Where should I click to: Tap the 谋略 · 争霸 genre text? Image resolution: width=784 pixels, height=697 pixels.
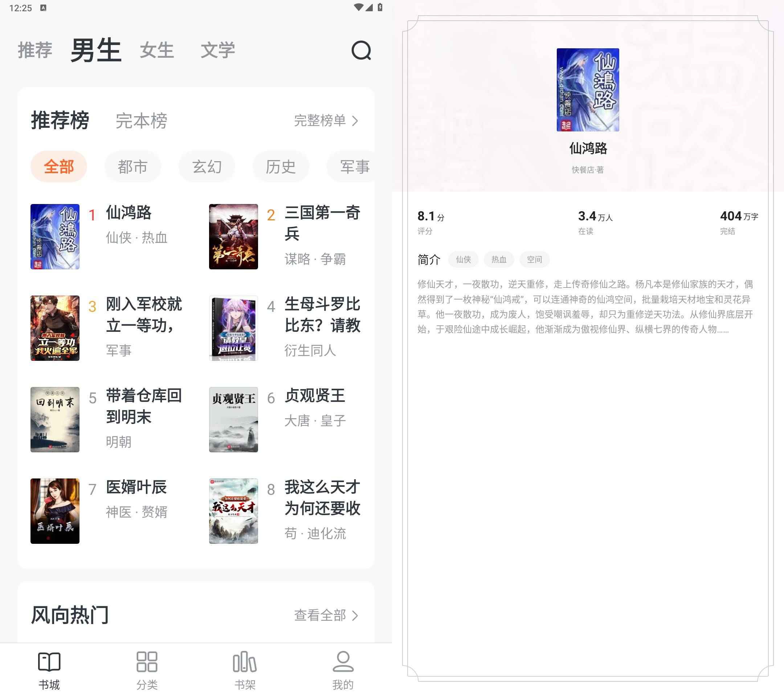pyautogui.click(x=315, y=259)
